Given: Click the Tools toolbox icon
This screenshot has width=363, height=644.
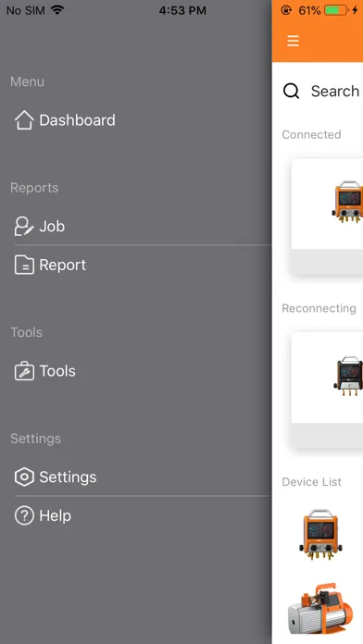Looking at the screenshot, I should click(24, 371).
